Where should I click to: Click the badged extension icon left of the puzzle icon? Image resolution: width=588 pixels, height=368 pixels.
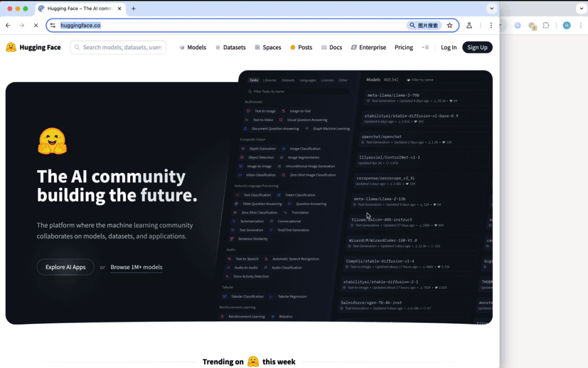533,26
